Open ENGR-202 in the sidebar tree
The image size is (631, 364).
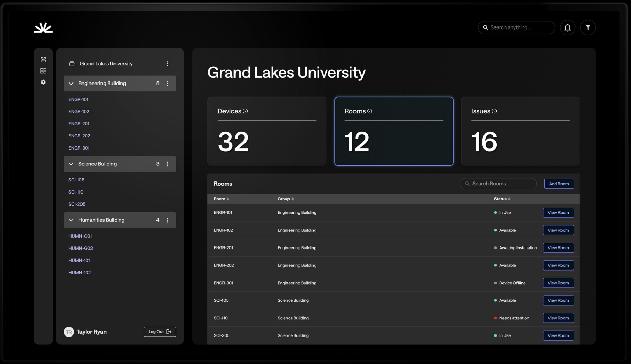click(79, 136)
